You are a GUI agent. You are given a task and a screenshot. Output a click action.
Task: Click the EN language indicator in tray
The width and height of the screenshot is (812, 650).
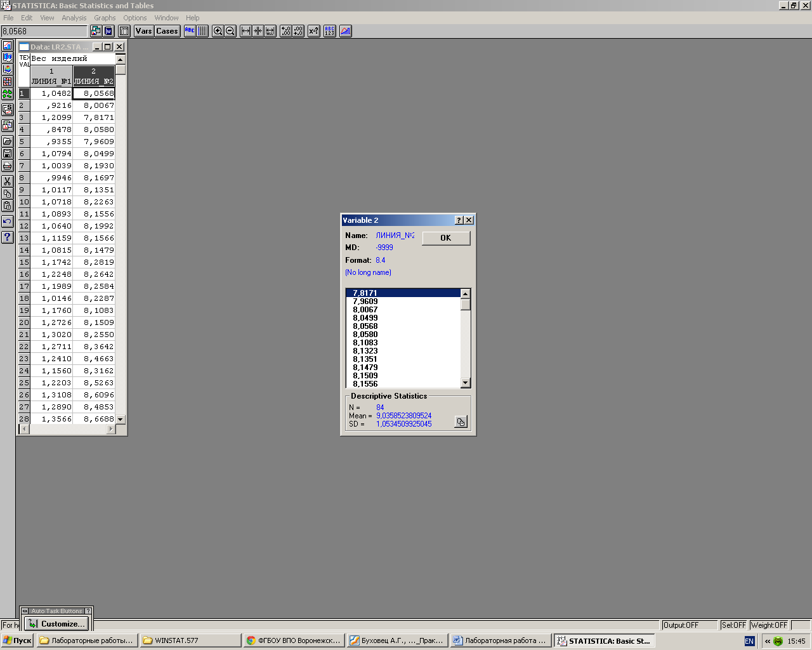tap(749, 641)
